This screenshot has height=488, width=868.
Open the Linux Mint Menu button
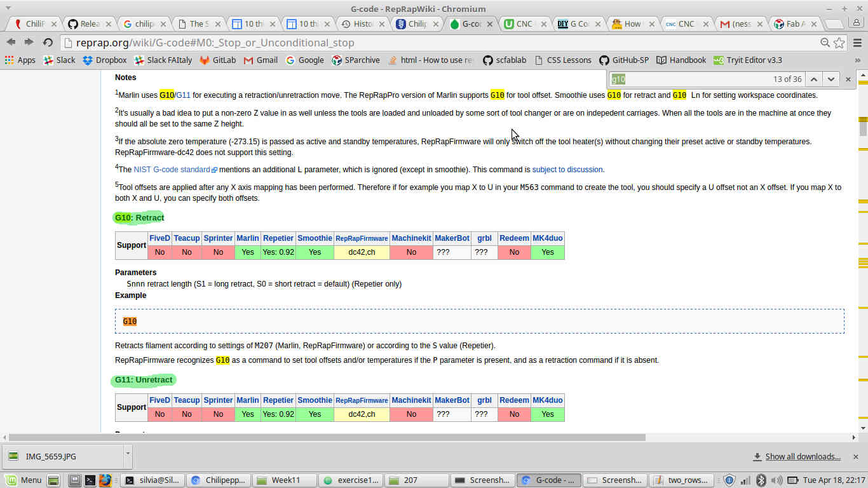click(23, 480)
